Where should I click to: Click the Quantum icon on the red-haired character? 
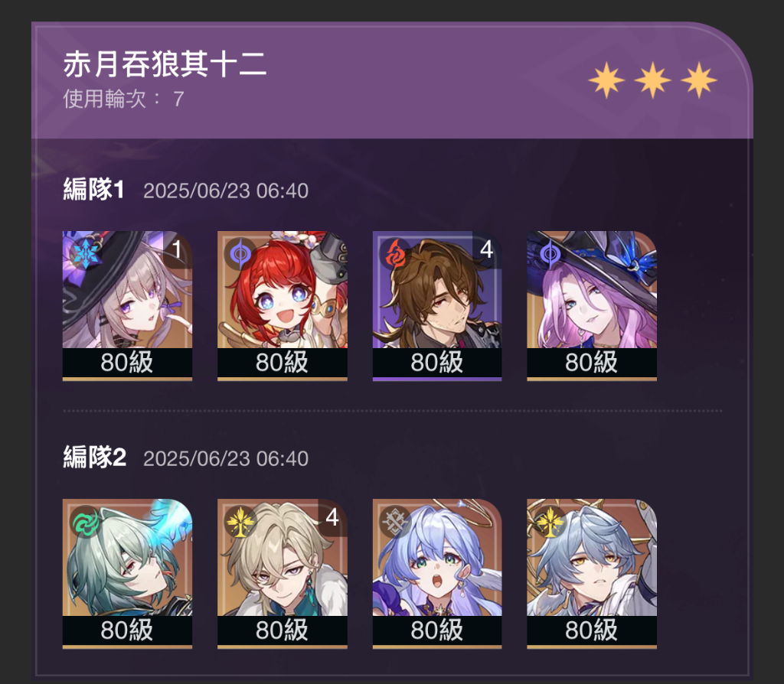pyautogui.click(x=240, y=254)
